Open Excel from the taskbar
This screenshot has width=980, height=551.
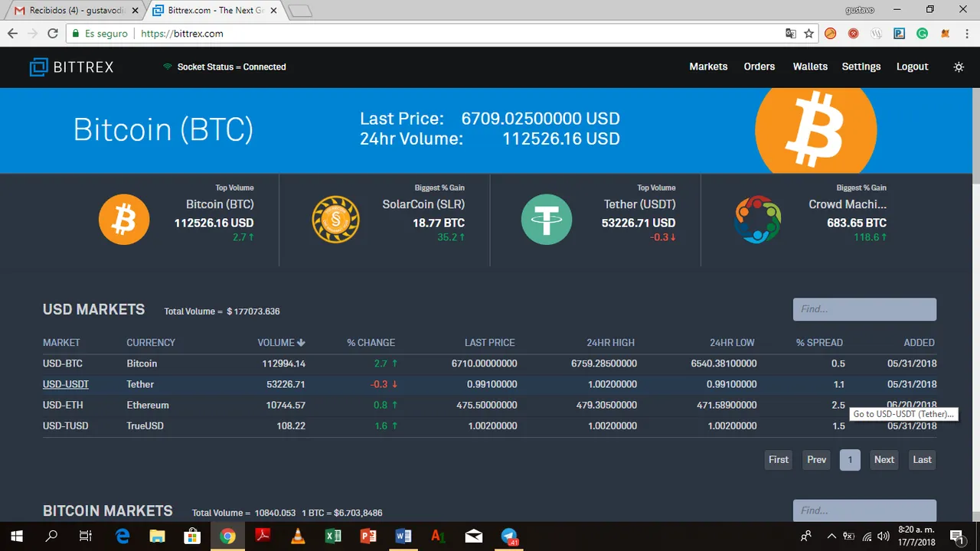pyautogui.click(x=333, y=536)
